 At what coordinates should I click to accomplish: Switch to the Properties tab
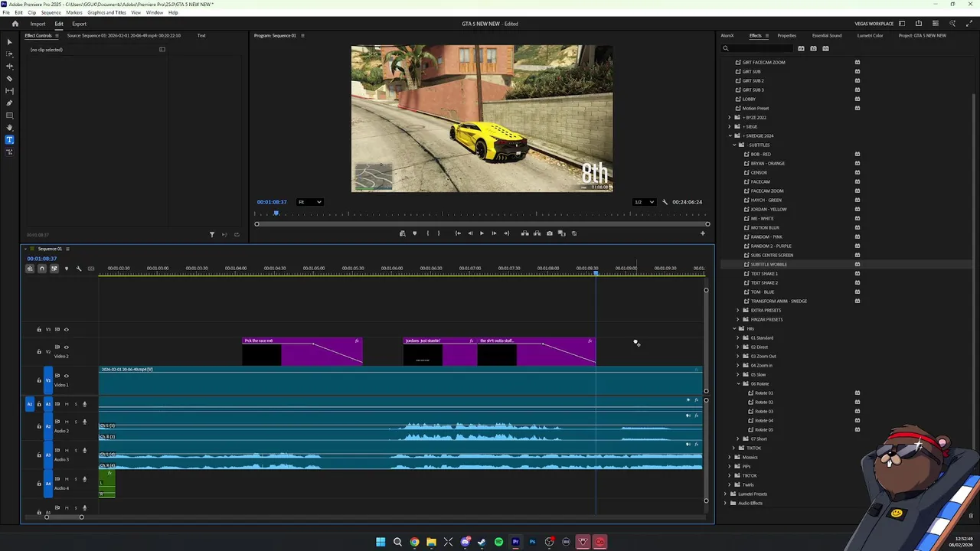point(787,36)
